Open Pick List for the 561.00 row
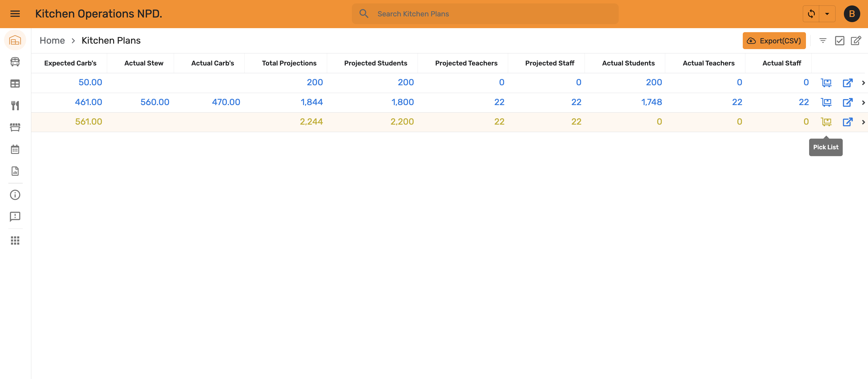Image resolution: width=868 pixels, height=379 pixels. point(826,122)
